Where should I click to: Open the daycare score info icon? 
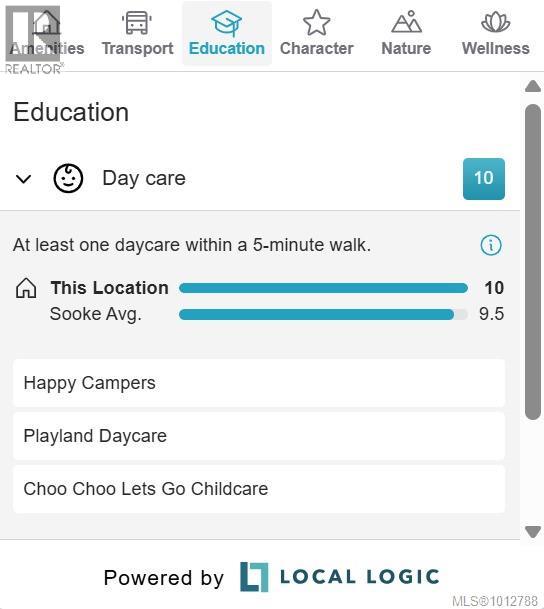pos(491,245)
